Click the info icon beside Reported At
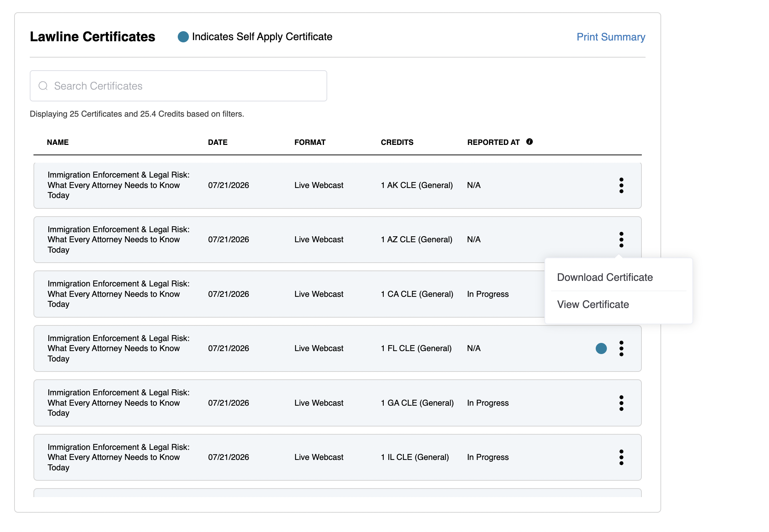This screenshot has width=769, height=532. click(530, 142)
